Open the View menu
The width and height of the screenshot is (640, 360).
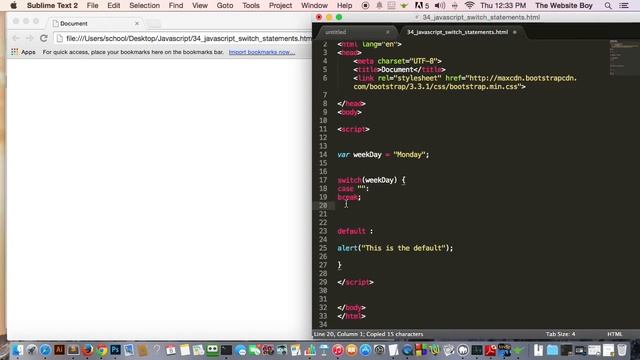click(200, 5)
